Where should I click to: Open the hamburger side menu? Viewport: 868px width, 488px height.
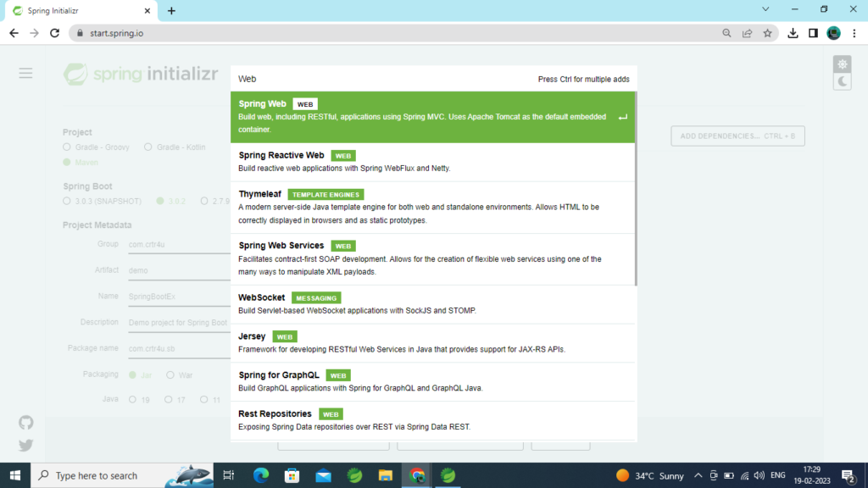point(25,73)
